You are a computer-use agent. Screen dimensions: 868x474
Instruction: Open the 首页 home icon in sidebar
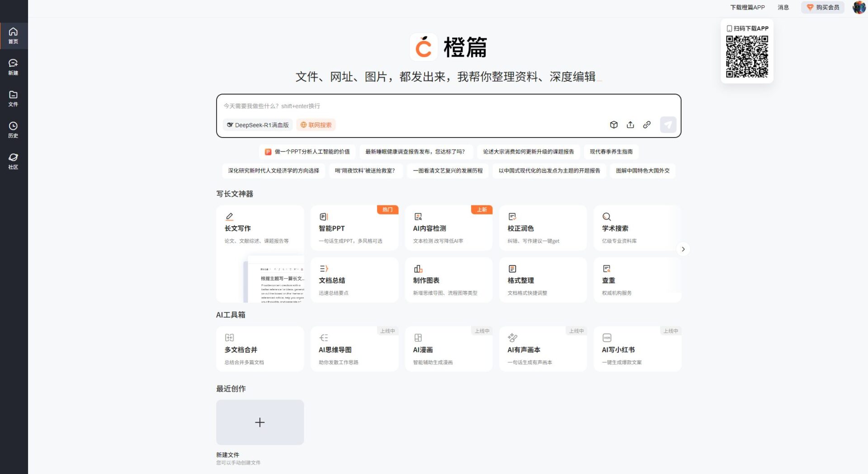click(x=14, y=35)
